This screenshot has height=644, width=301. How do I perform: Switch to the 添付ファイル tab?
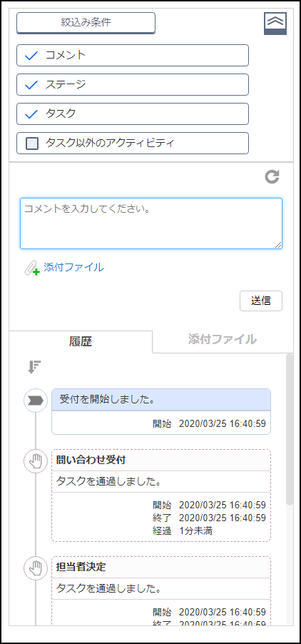tap(223, 340)
